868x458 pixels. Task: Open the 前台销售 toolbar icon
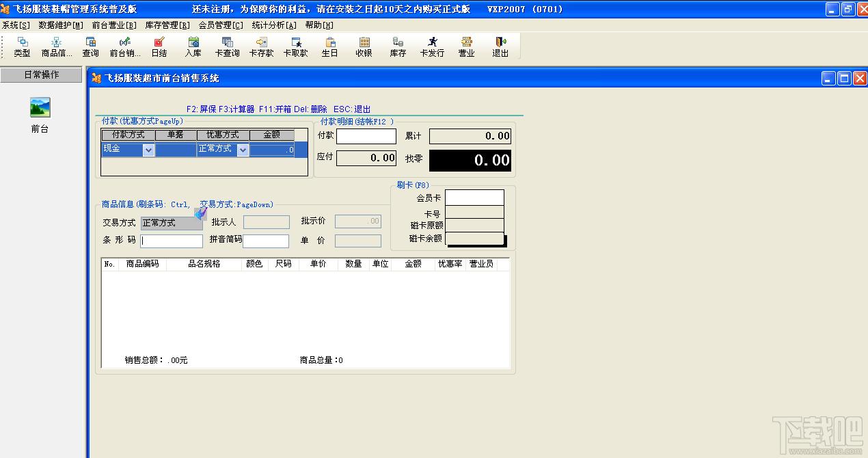tap(124, 46)
